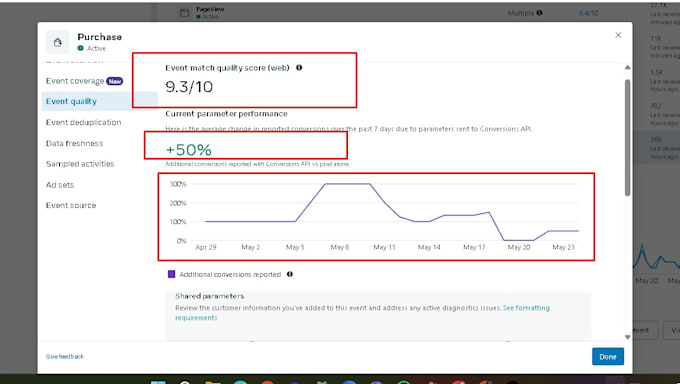Image resolution: width=680 pixels, height=384 pixels.
Task: Click the Shared parameters heading
Action: pyautogui.click(x=209, y=296)
